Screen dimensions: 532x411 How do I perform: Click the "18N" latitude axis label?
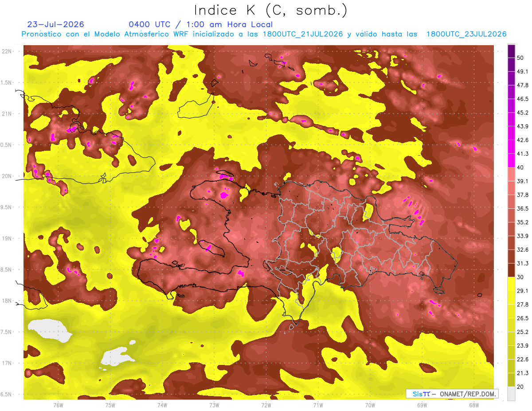(x=8, y=301)
